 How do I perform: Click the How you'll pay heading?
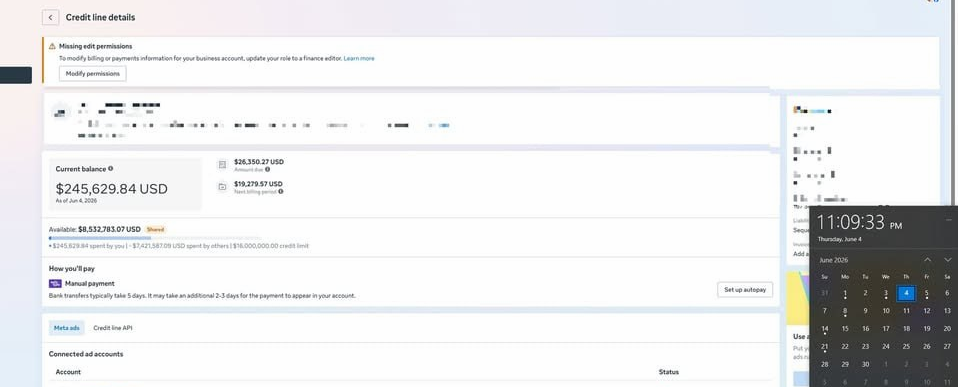(x=71, y=268)
